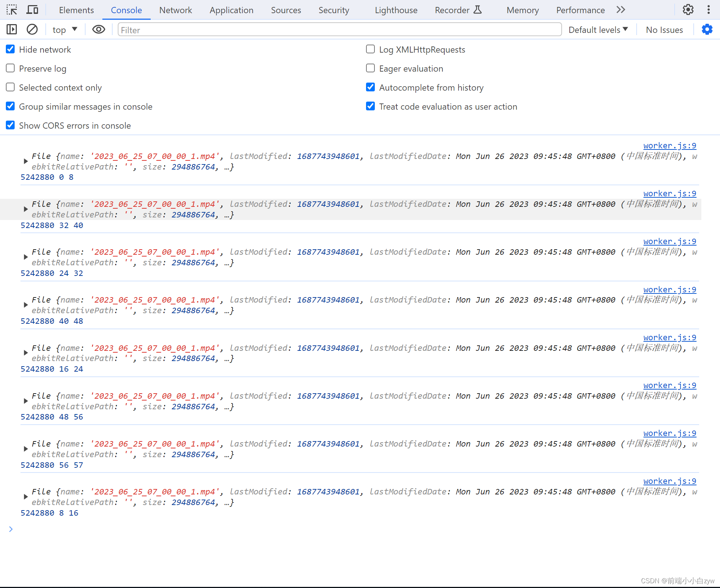Uncheck Group similar messages in console
Viewport: 720px width, 588px height.
coord(10,106)
